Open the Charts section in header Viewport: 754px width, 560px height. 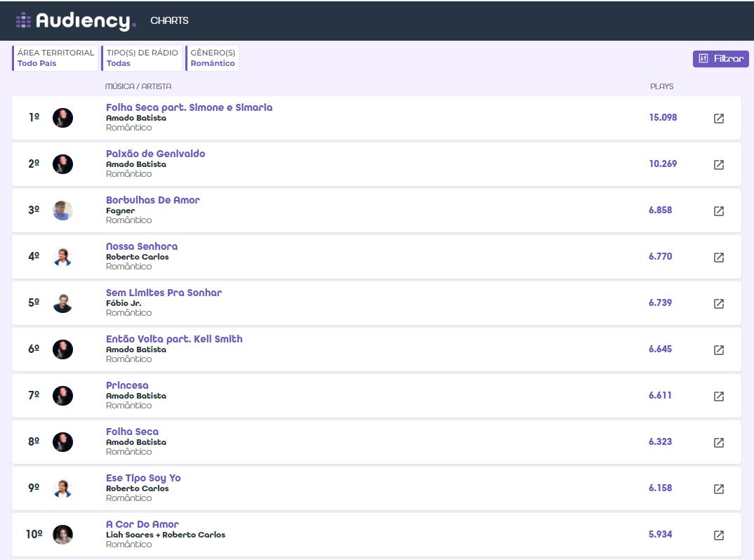tap(169, 20)
